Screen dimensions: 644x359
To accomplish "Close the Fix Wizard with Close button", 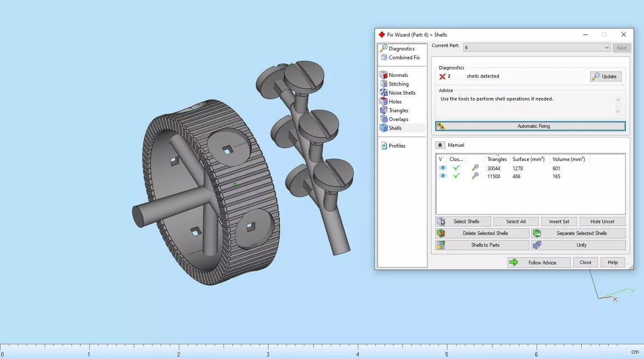I will pos(585,262).
